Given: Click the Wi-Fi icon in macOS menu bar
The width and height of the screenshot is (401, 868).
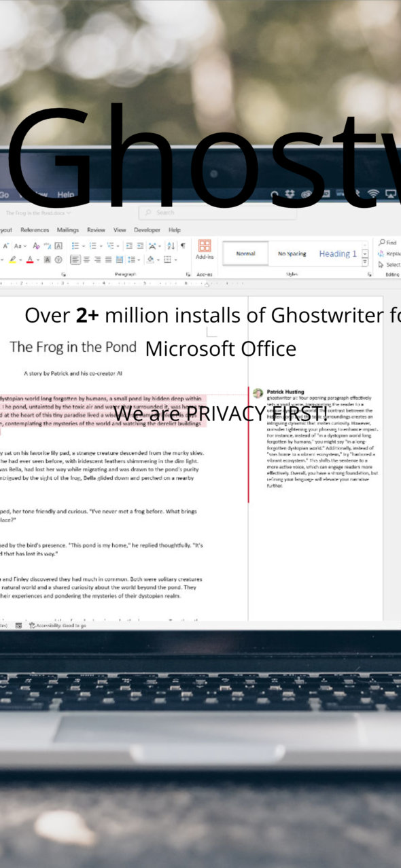Looking at the screenshot, I should point(373,194).
